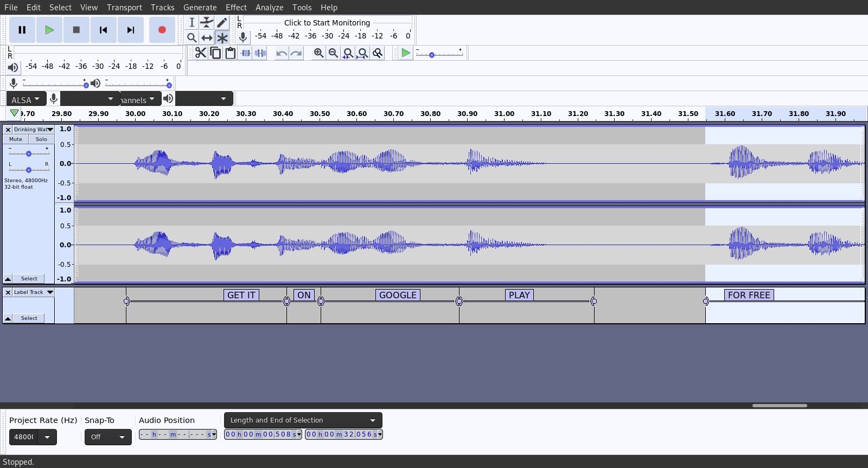Skip to end of the project
Screen dimensions: 868x468
coord(131,30)
